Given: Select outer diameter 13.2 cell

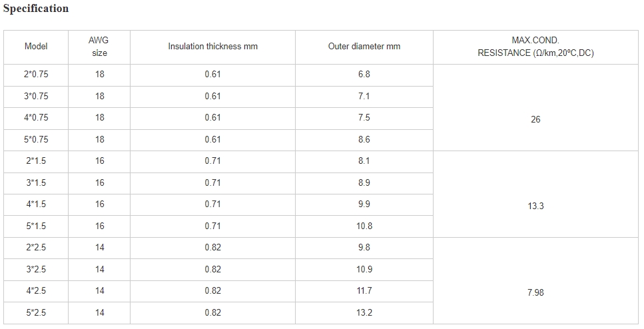Looking at the screenshot, I should pyautogui.click(x=364, y=313).
